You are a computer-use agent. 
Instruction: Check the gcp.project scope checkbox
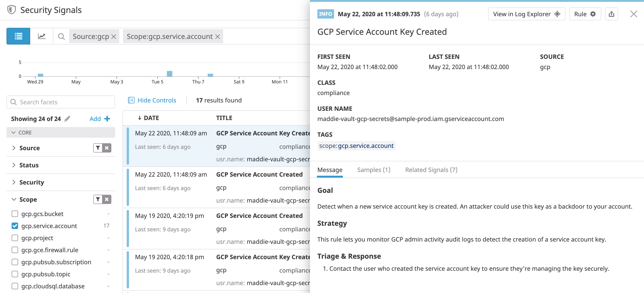(x=15, y=238)
